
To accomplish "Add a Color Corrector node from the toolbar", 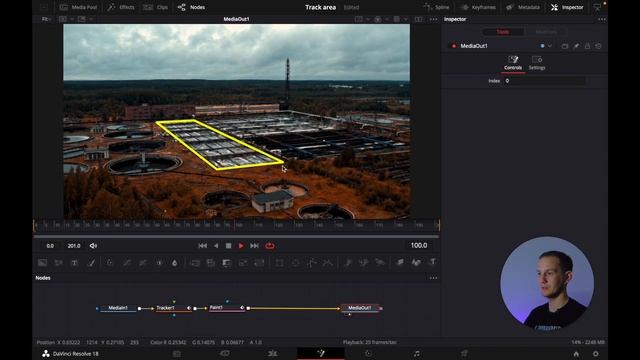I will 110,262.
